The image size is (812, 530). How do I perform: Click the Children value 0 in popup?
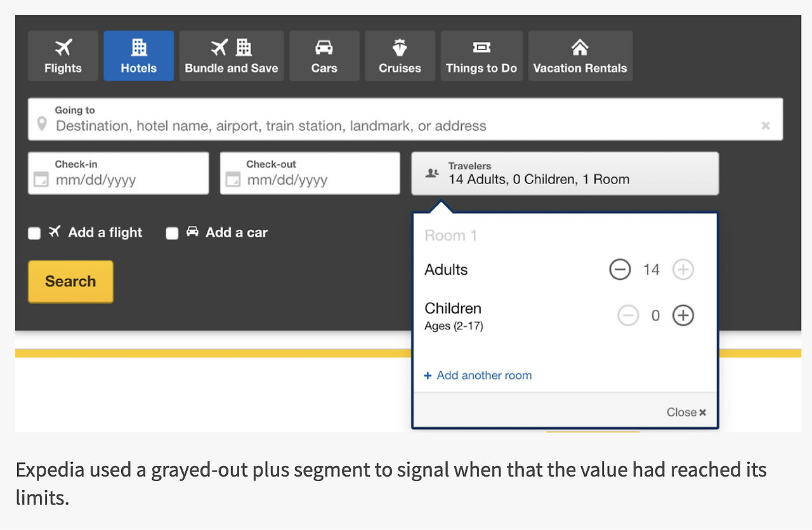[x=656, y=315]
